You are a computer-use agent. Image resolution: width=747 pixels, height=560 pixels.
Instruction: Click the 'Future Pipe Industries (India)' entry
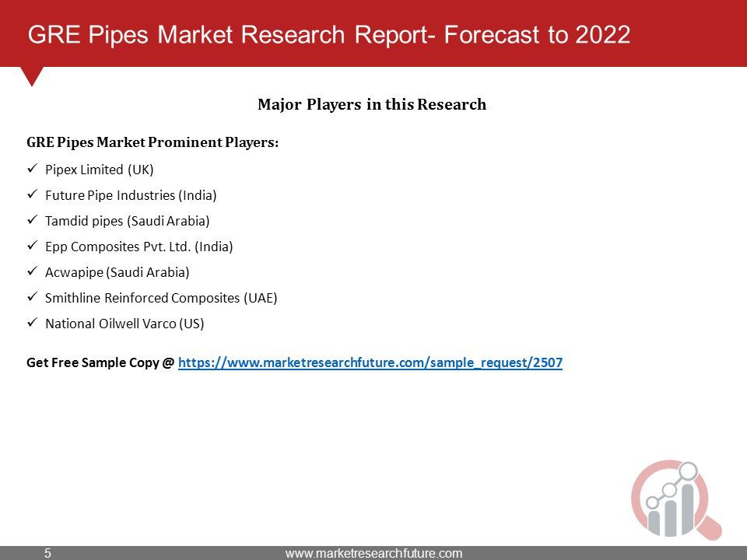[131, 195]
